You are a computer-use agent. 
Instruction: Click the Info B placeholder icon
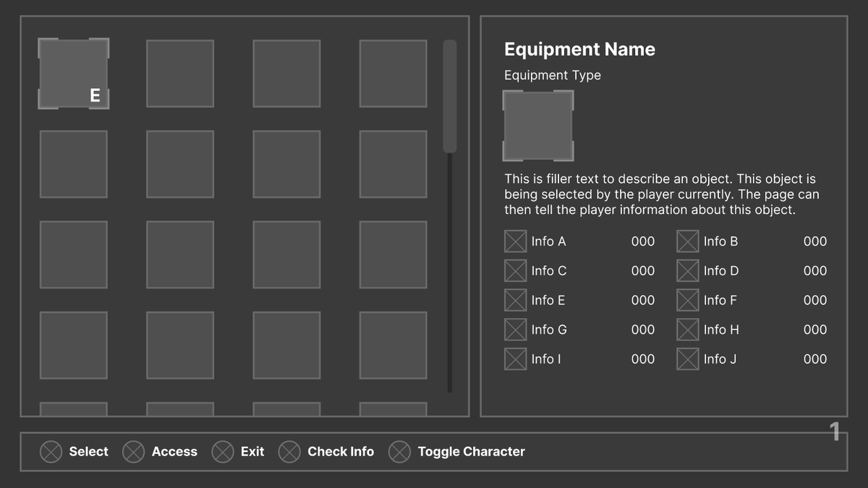688,241
